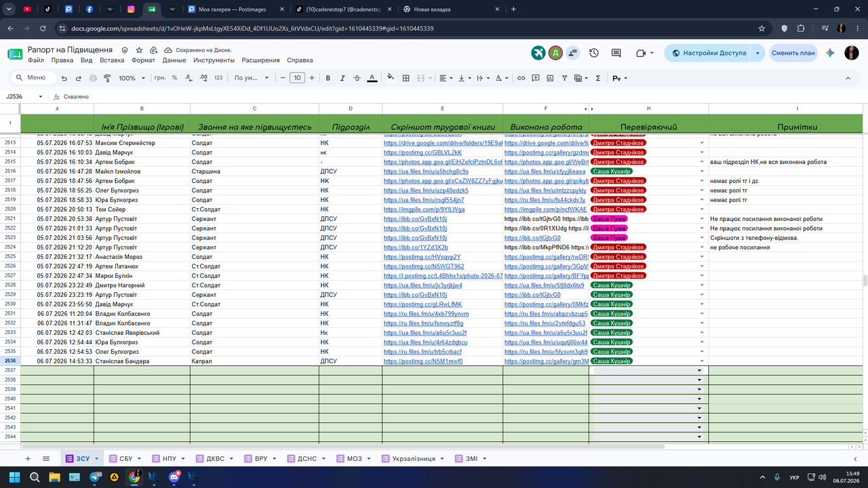Click the insert link icon
868x488 pixels.
pos(521,78)
